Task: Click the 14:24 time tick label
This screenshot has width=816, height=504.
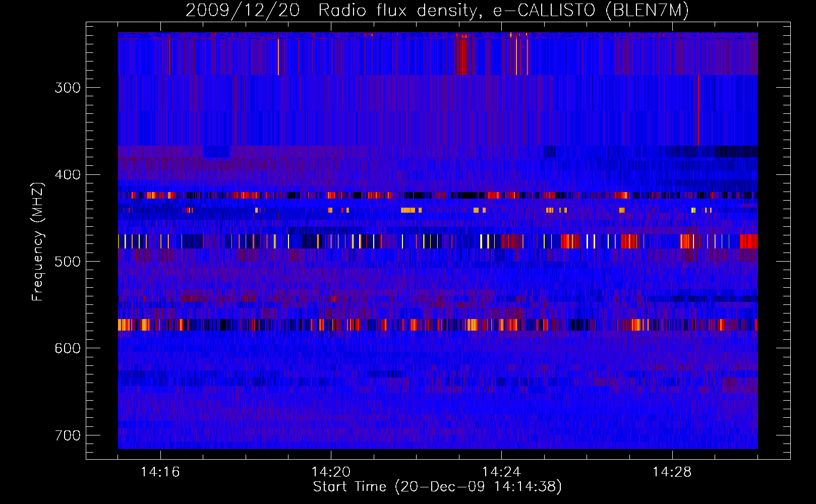Action: (501, 472)
